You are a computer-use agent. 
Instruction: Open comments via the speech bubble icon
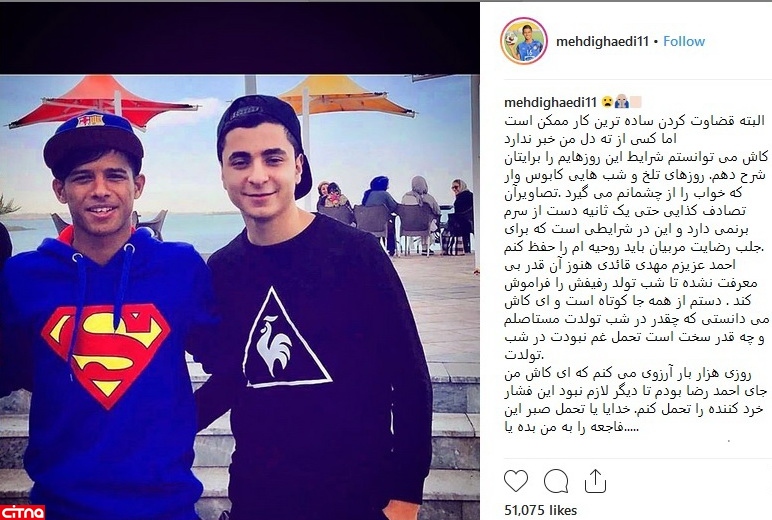556,481
